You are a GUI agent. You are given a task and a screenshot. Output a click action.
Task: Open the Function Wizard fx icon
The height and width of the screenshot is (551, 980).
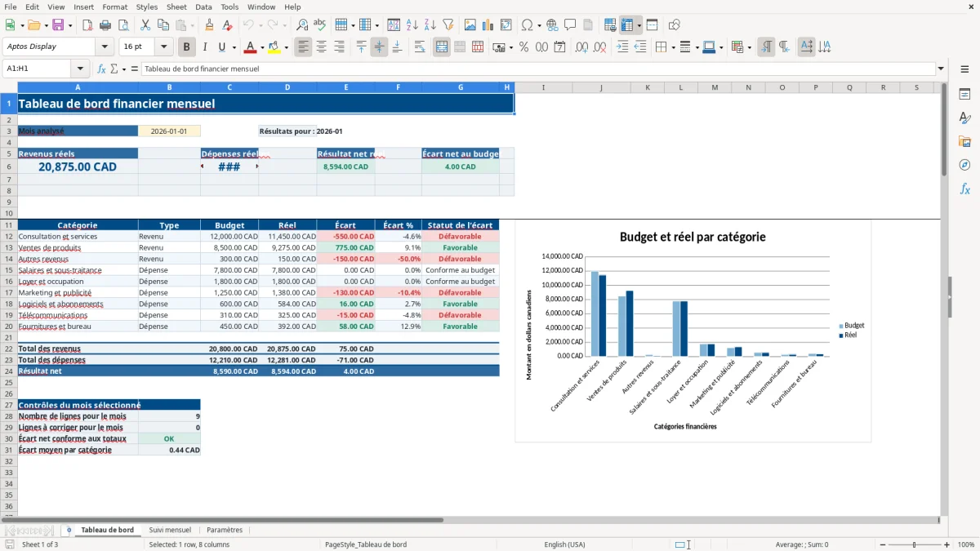point(101,69)
